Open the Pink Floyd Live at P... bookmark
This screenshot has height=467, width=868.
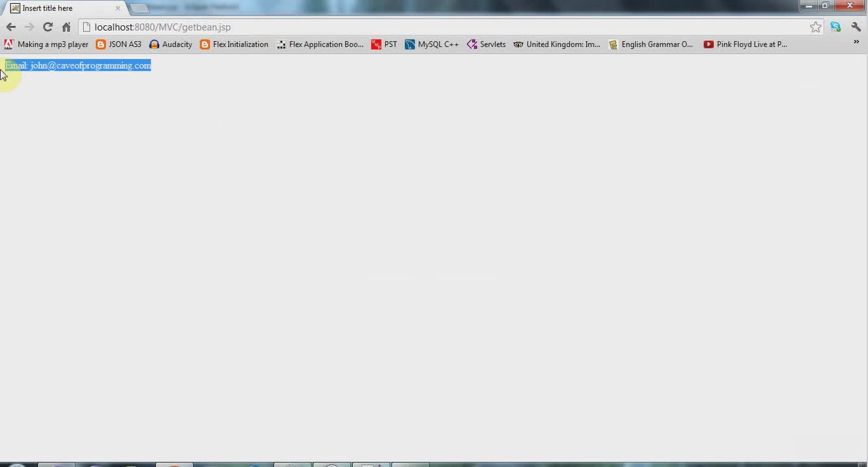(745, 44)
